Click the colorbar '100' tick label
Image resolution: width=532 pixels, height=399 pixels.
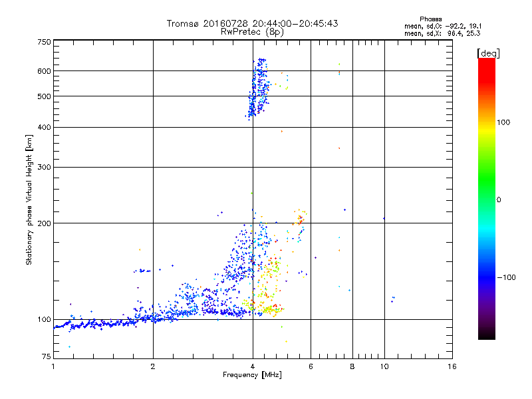(x=503, y=122)
